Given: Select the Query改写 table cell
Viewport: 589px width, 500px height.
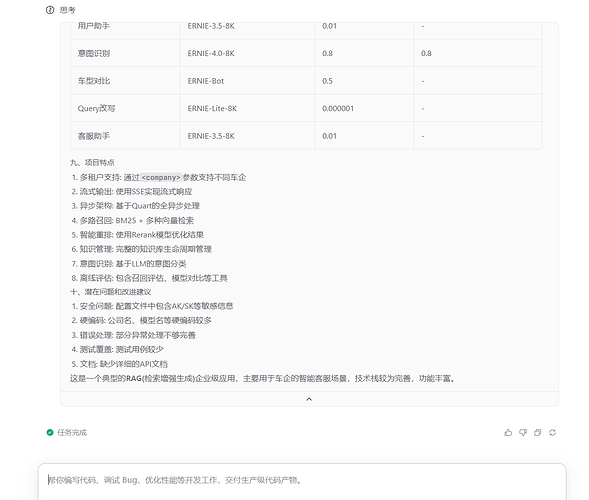Looking at the screenshot, I should (x=125, y=108).
